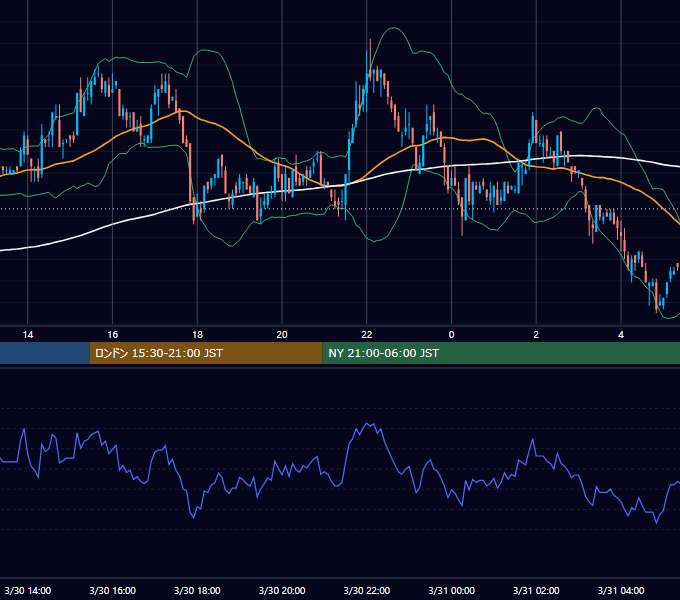Click the 3/31 00:00 timestamp label
The image size is (680, 600).
[x=451, y=590]
